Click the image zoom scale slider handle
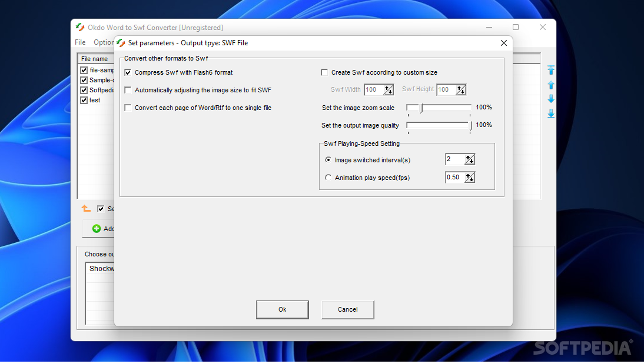The width and height of the screenshot is (644, 364). (x=421, y=108)
